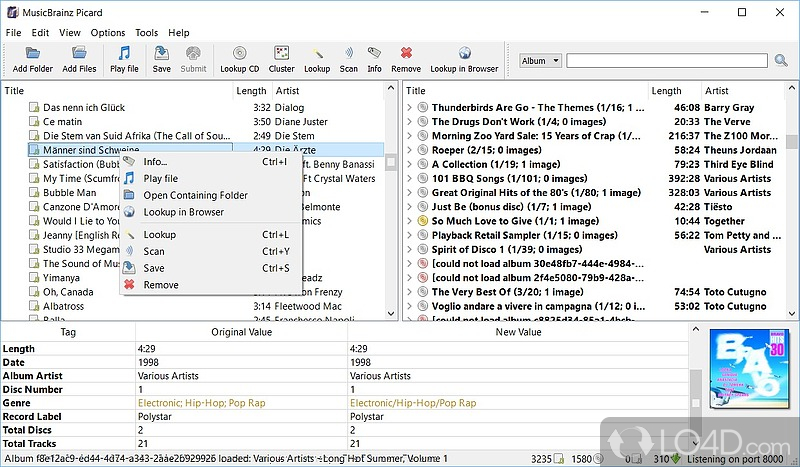Choose Open Containing Folder in context menu
The height and width of the screenshot is (467, 800).
coord(211,195)
